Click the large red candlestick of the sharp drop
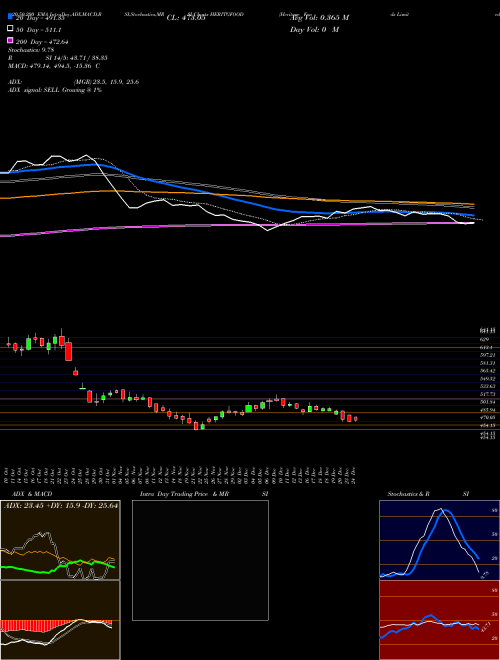The height and width of the screenshot is (660, 500). click(x=69, y=351)
